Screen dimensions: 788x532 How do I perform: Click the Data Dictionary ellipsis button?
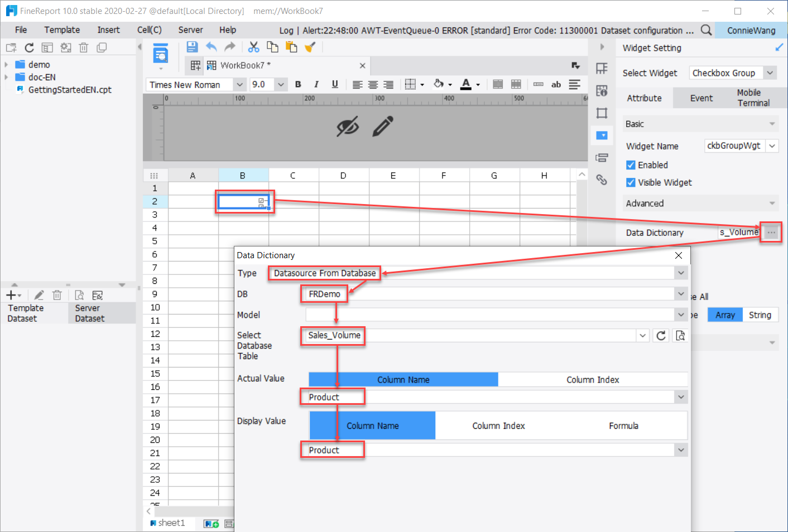(x=771, y=232)
